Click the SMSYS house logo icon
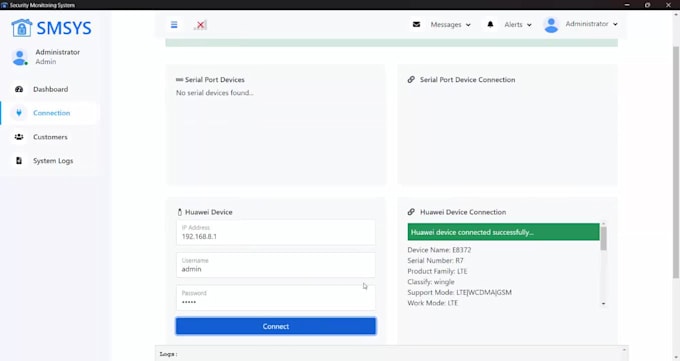The width and height of the screenshot is (680, 361). tap(22, 28)
